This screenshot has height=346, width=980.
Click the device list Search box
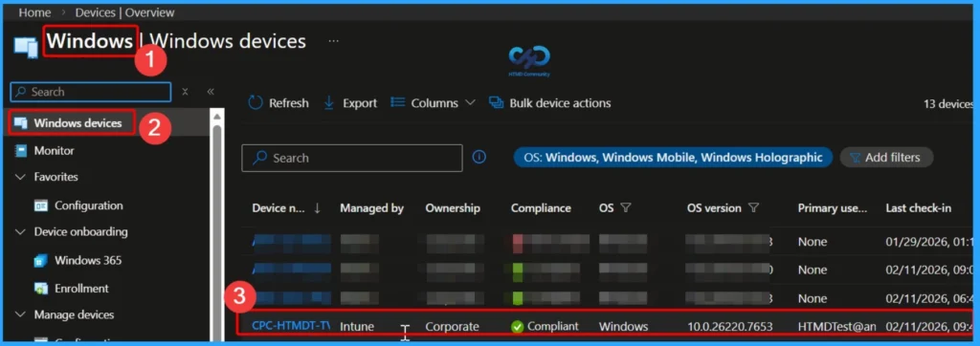[x=352, y=158]
